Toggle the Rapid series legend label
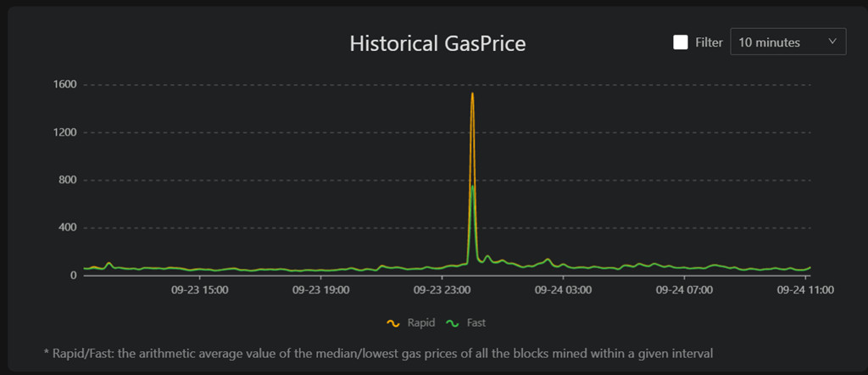 tap(421, 322)
